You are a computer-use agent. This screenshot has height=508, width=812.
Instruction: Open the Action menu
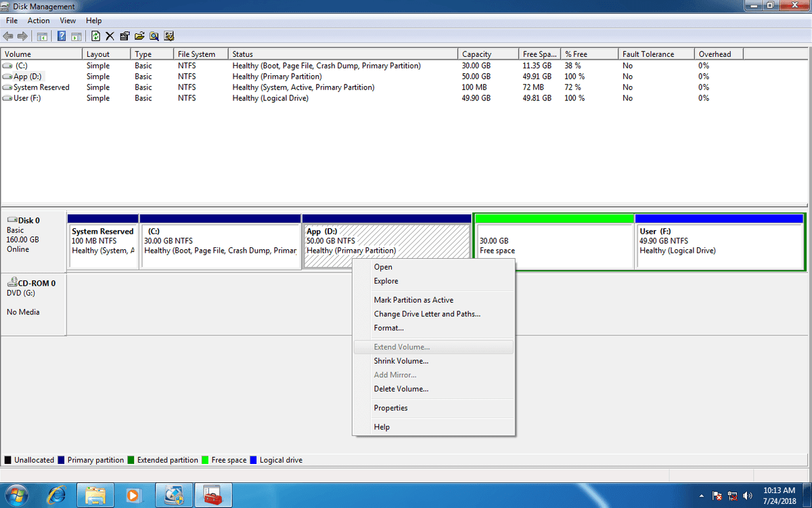(x=39, y=20)
